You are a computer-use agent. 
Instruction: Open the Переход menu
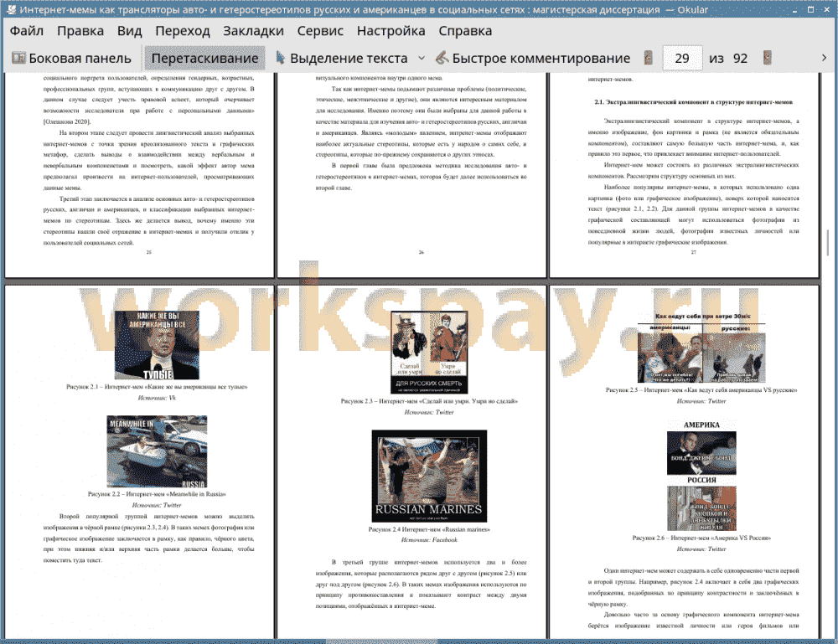183,31
